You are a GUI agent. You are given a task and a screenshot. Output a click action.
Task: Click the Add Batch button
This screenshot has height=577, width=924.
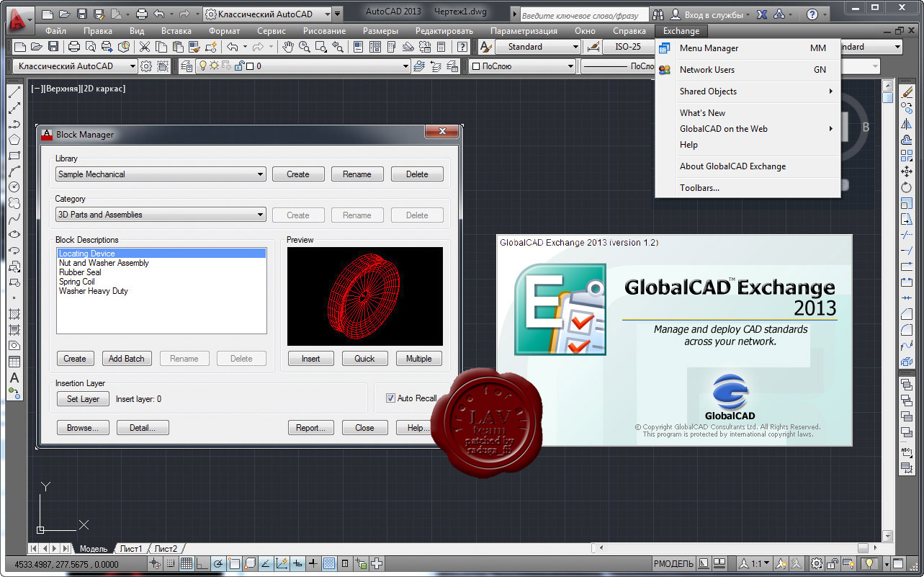click(x=126, y=359)
